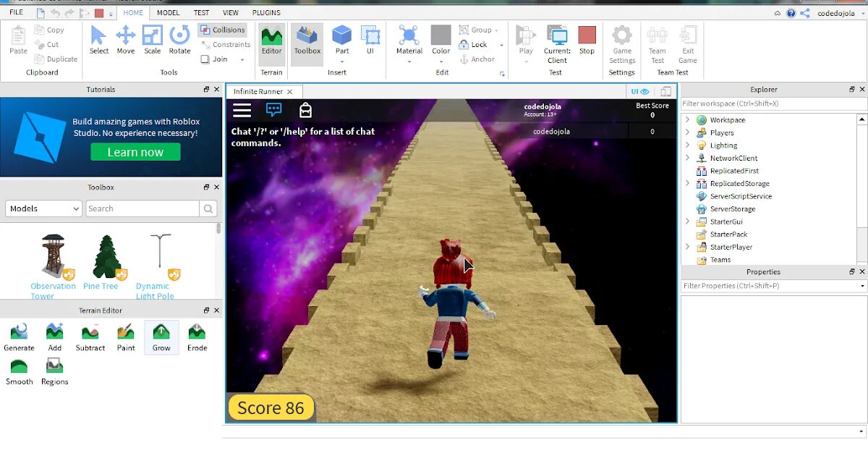Switch to the PLUGINS ribbon tab
The image size is (868, 456).
point(266,13)
